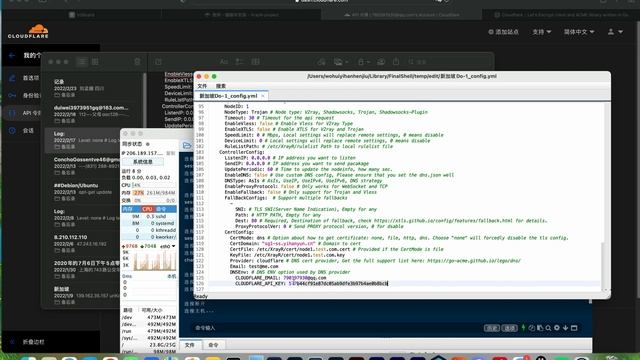Open 首选项 in the Cloudflare sidebar

(x=31, y=78)
